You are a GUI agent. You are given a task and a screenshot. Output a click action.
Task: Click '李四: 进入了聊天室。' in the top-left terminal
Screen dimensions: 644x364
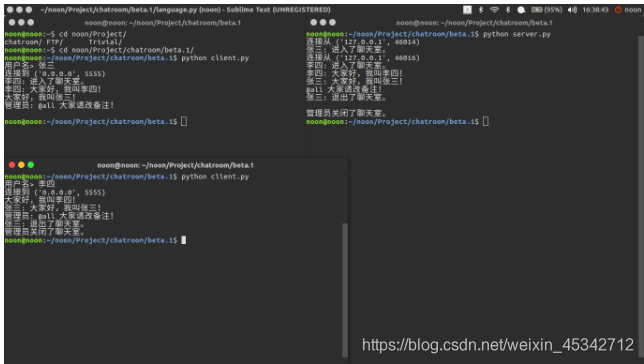tap(45, 82)
